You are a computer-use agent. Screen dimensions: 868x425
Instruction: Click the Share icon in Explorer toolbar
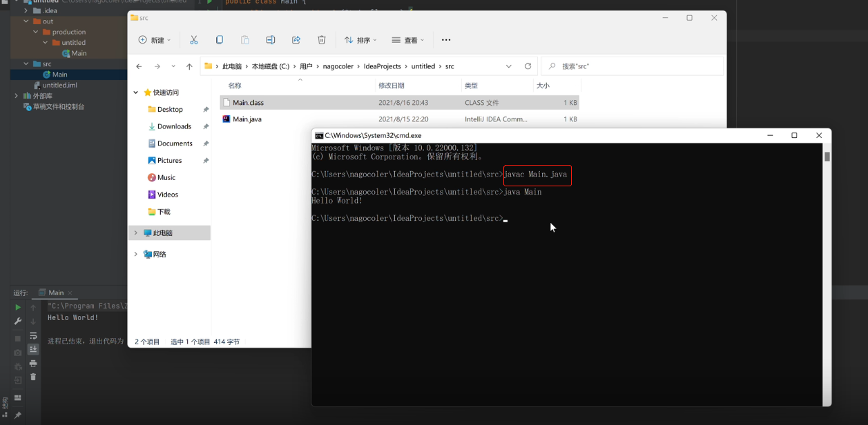(296, 40)
